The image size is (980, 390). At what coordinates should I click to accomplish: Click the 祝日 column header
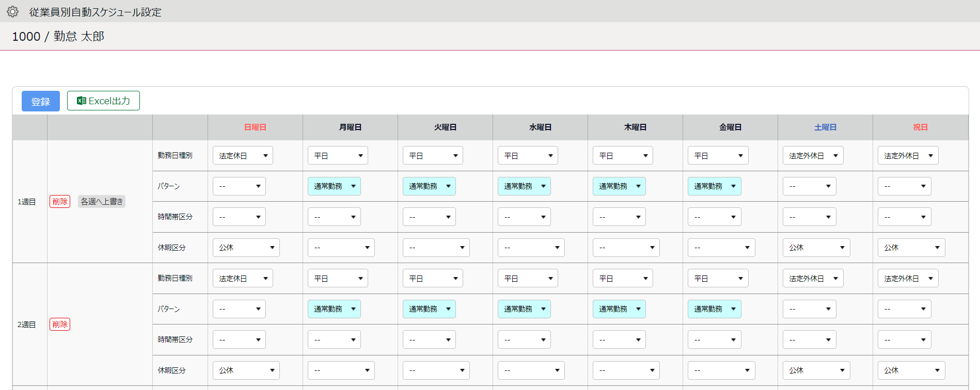pyautogui.click(x=920, y=127)
